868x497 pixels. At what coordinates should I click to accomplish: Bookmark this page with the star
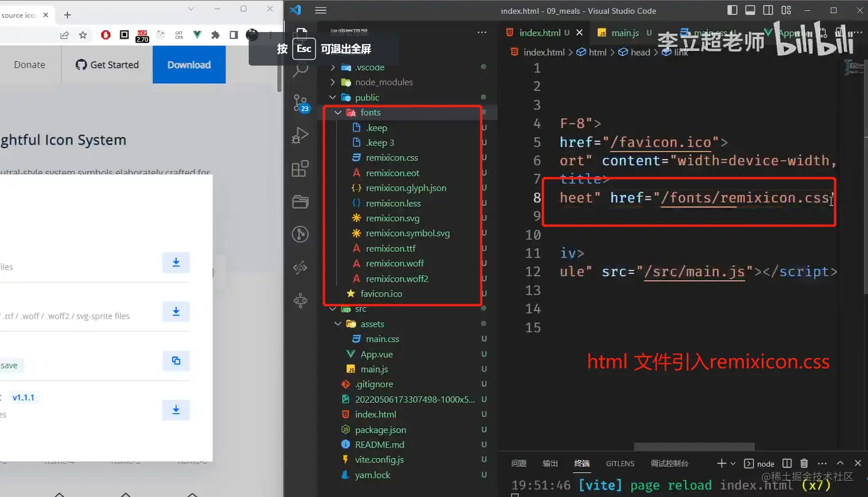(x=83, y=35)
